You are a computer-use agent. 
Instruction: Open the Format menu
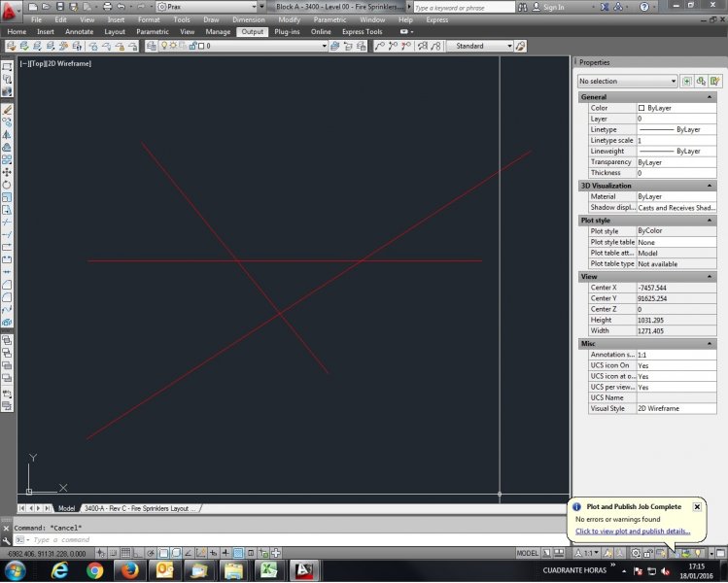(x=149, y=20)
